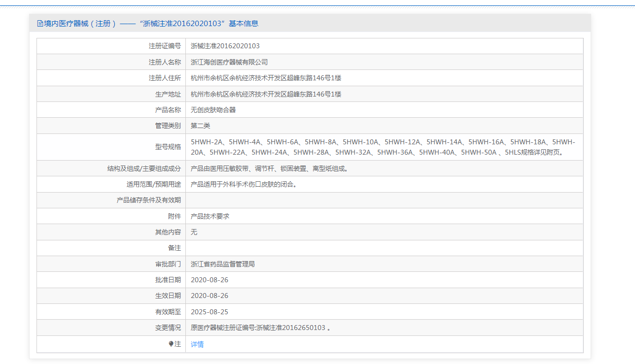Click the 备注 label
635x364 pixels.
[175, 248]
